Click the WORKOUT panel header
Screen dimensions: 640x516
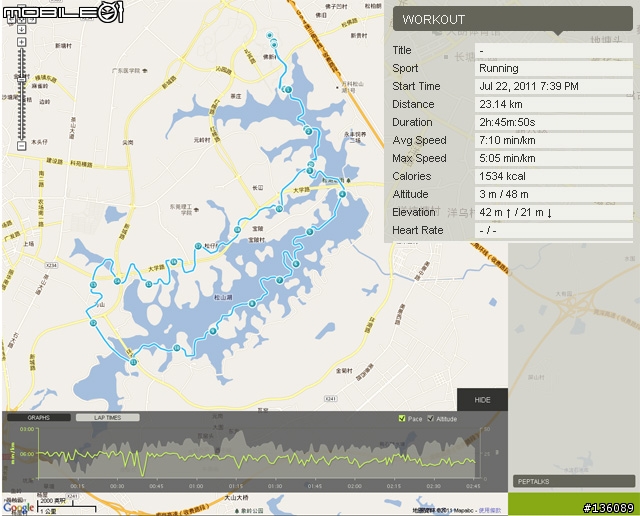click(513, 19)
